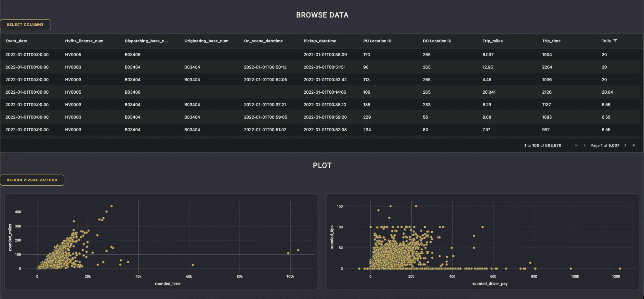Sort by Pickup_datetime column header
644x299 pixels.
[320, 41]
